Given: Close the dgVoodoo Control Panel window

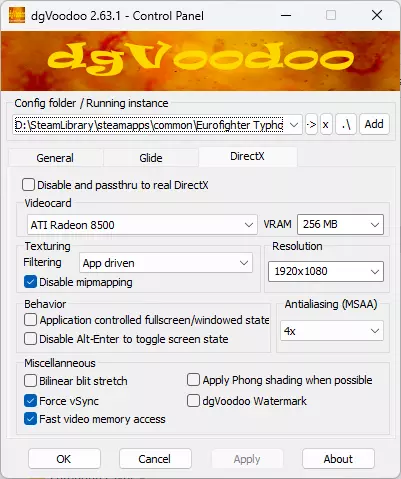Looking at the screenshot, I should [x=377, y=15].
